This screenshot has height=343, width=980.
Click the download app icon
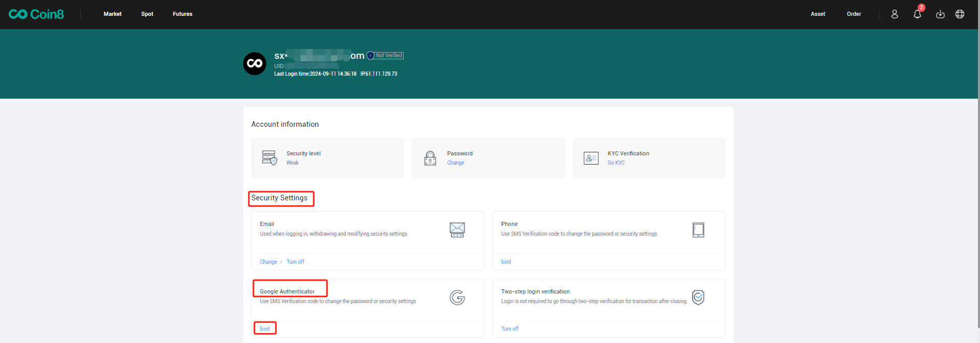click(x=940, y=14)
